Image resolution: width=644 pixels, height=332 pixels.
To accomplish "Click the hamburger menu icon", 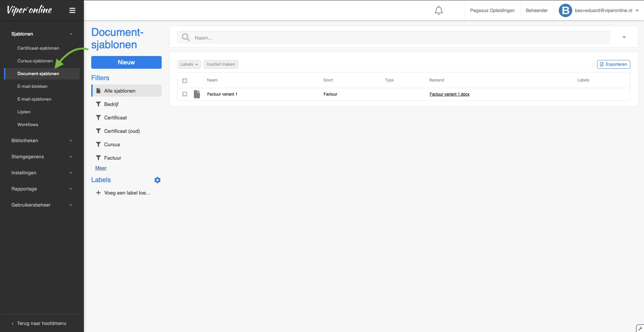I will pos(72,10).
